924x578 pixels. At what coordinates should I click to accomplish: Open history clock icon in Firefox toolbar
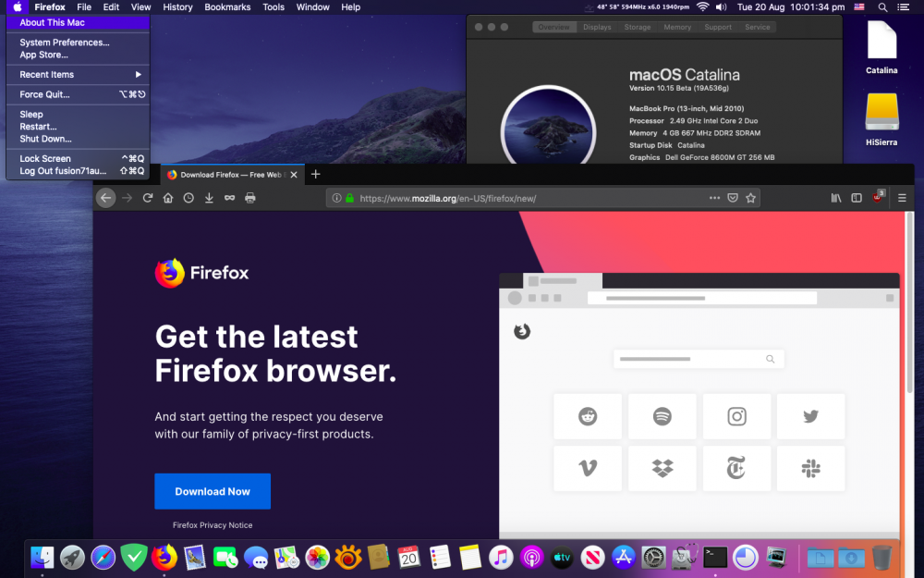click(x=188, y=198)
